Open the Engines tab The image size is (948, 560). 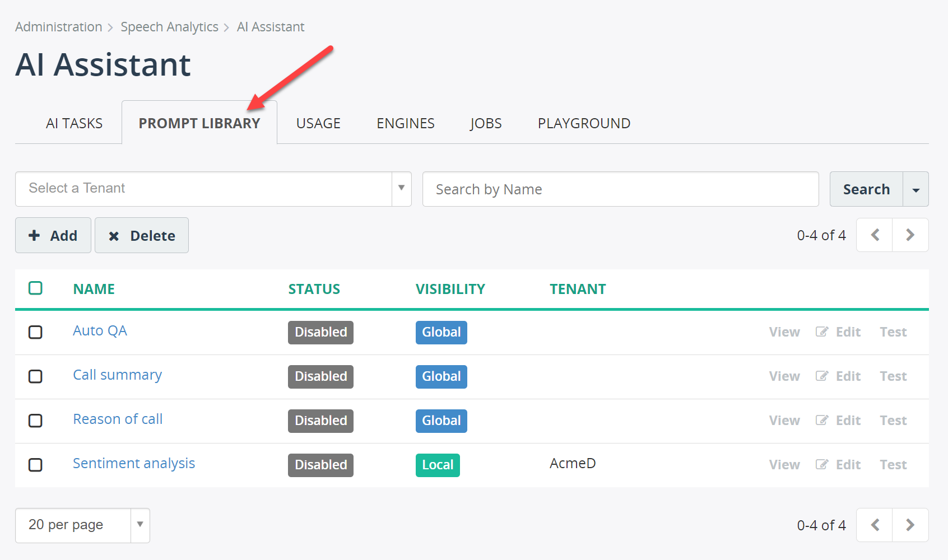[406, 123]
